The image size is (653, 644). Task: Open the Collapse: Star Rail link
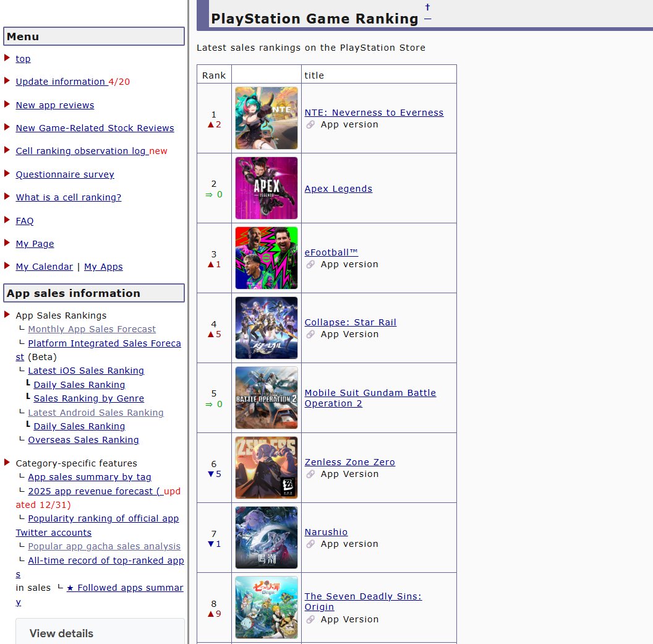coord(350,322)
